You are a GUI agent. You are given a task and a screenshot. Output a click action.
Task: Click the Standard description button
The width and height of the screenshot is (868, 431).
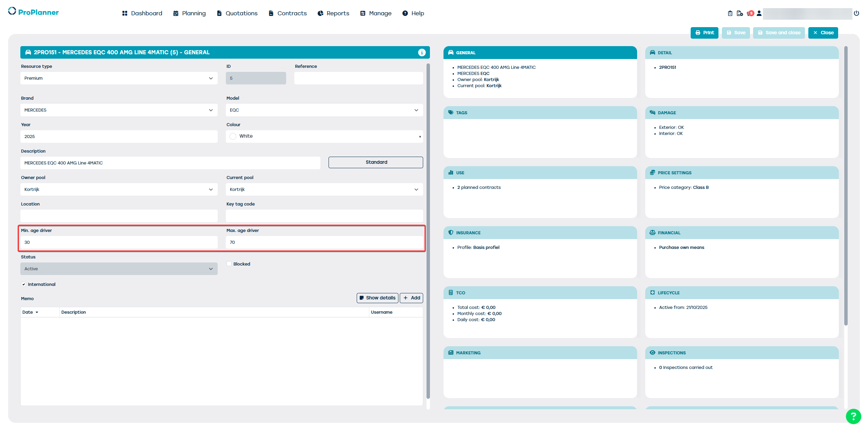pyautogui.click(x=375, y=162)
